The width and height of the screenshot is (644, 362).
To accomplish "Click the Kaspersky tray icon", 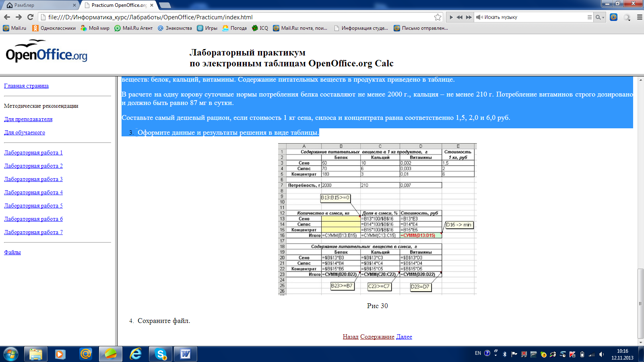I will 572,354.
